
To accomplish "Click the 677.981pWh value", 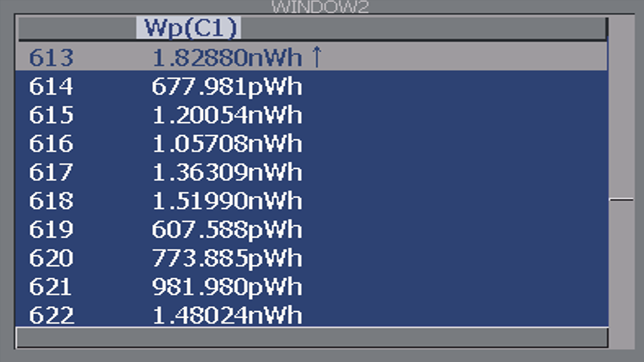I will click(227, 87).
